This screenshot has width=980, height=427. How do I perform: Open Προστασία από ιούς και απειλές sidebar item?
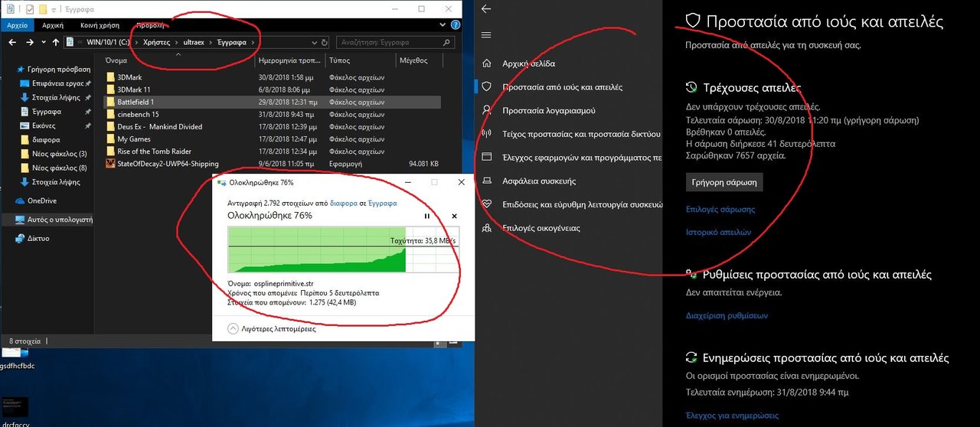coord(562,87)
